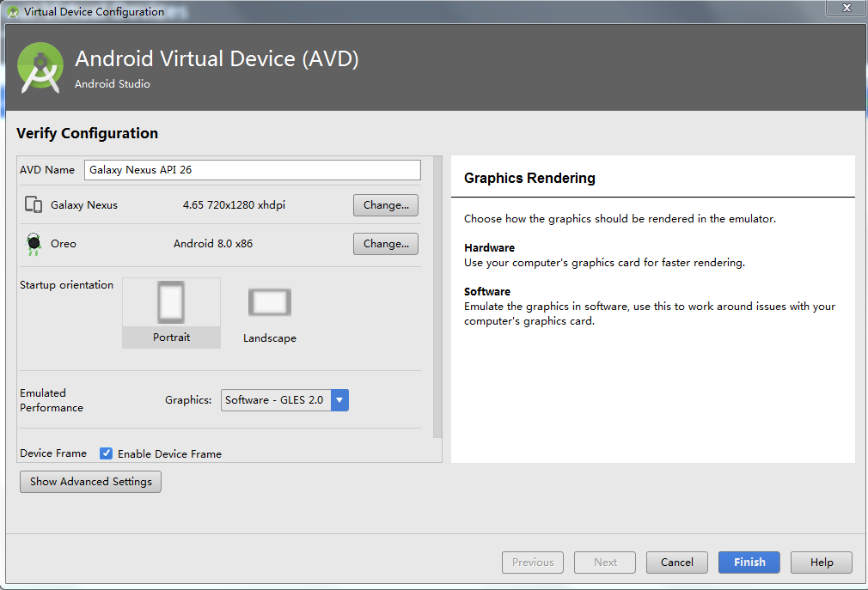Click the Android Studio logo in header
The height and width of the screenshot is (590, 868).
[x=40, y=68]
